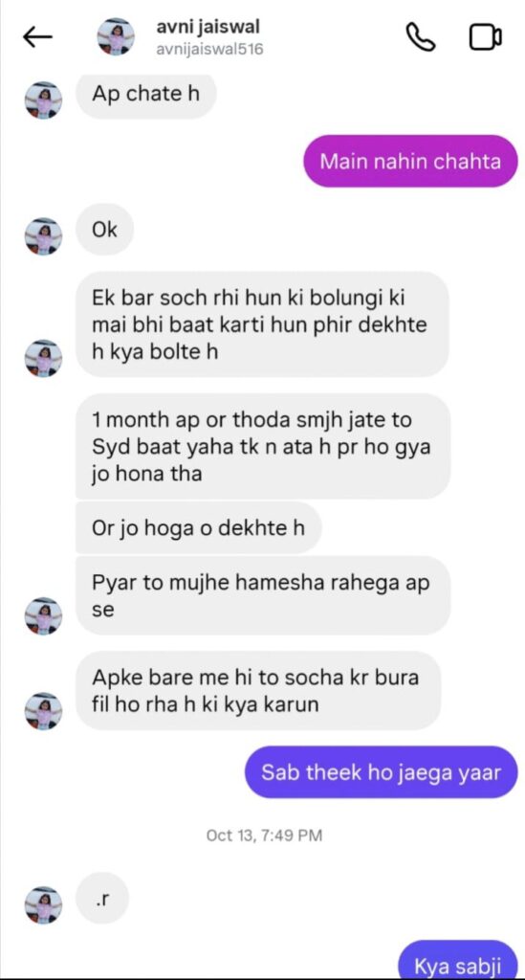Tap the '1 month ap or thoda' message
The height and width of the screenshot is (980, 525).
pyautogui.click(x=263, y=446)
